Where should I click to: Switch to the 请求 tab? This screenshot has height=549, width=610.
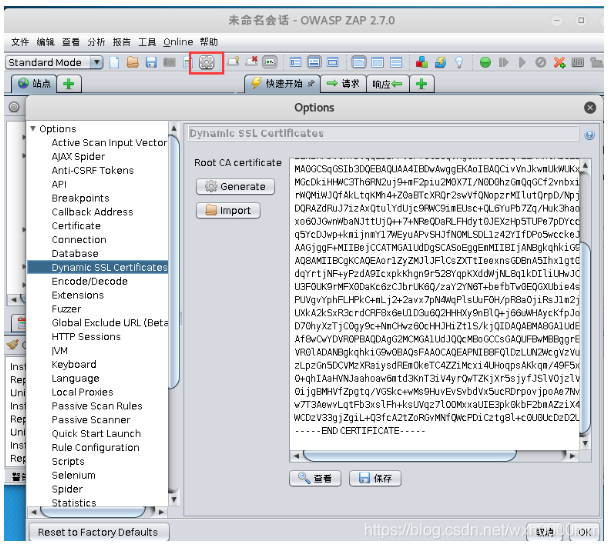click(343, 84)
